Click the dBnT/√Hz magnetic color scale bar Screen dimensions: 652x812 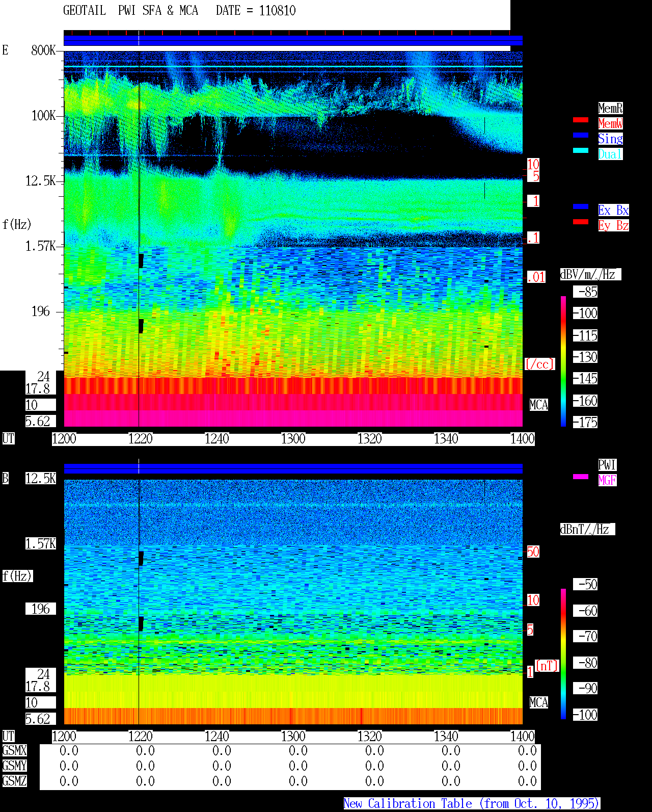click(x=563, y=654)
